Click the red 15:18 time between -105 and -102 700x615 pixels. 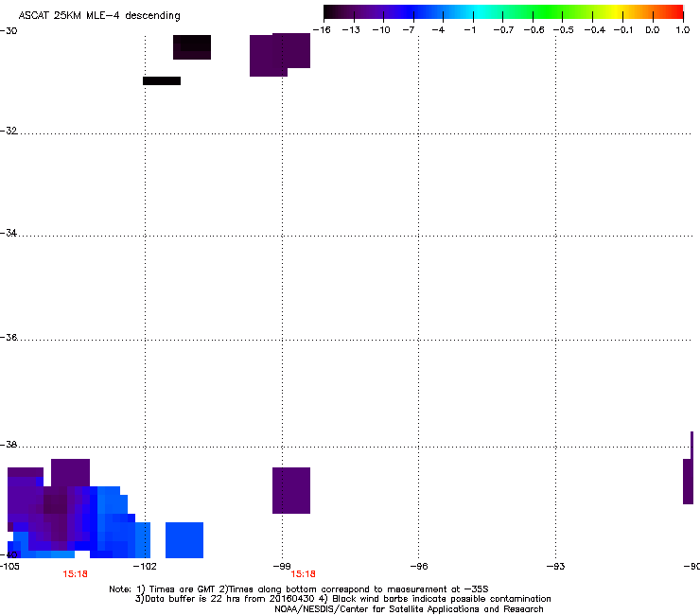[75, 574]
